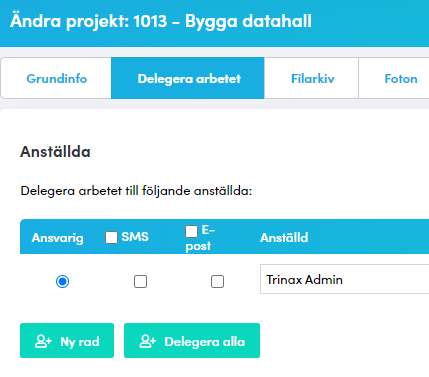Enable SMS for the Trinax Admin row
Viewport: 429px width, 377px height.
point(140,282)
